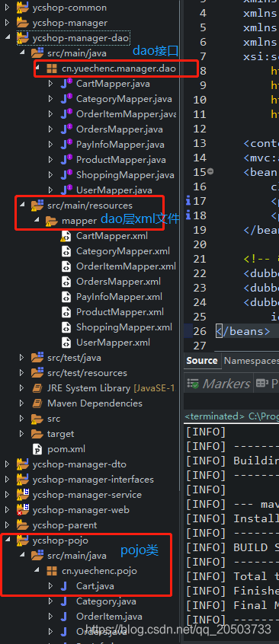
Task: Click the ycshop-manager-web project icon
Action: coord(22,510)
